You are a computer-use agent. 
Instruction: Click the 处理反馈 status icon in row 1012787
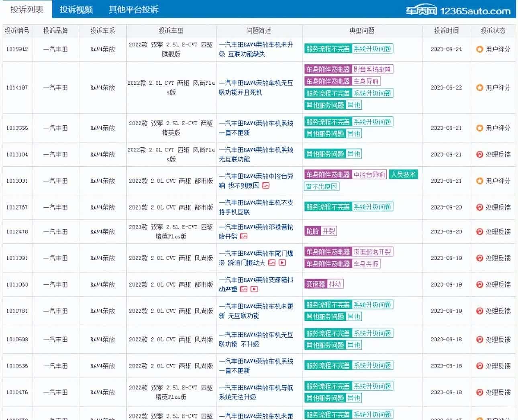479,208
